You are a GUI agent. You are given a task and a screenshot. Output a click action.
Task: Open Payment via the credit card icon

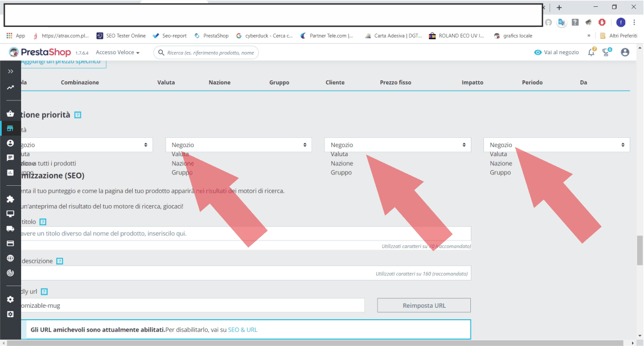point(10,243)
